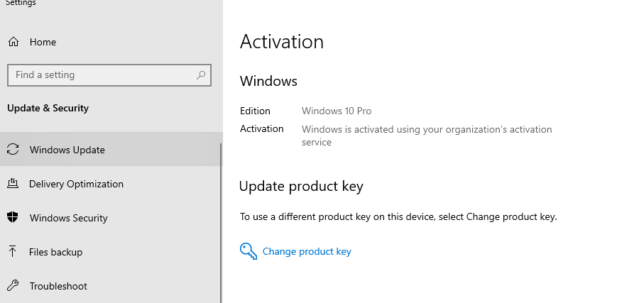Image resolution: width=644 pixels, height=303 pixels.
Task: Click the Windows 10 Pro edition text
Action: (x=337, y=111)
